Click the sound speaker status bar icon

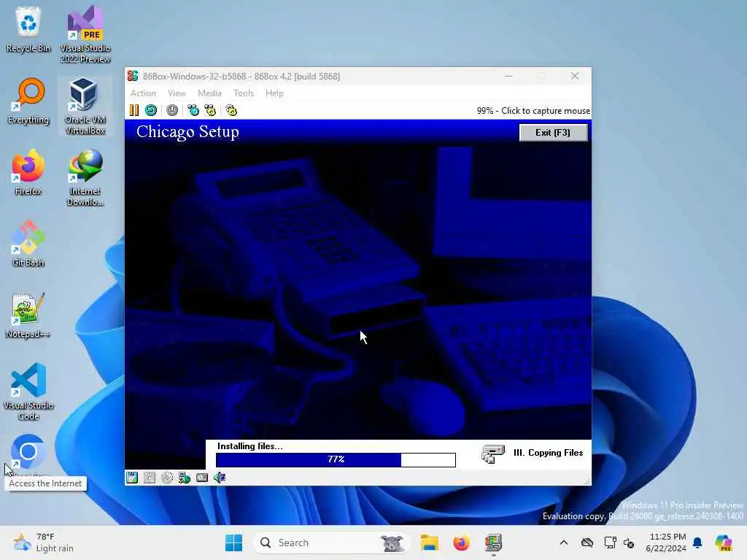click(x=220, y=477)
